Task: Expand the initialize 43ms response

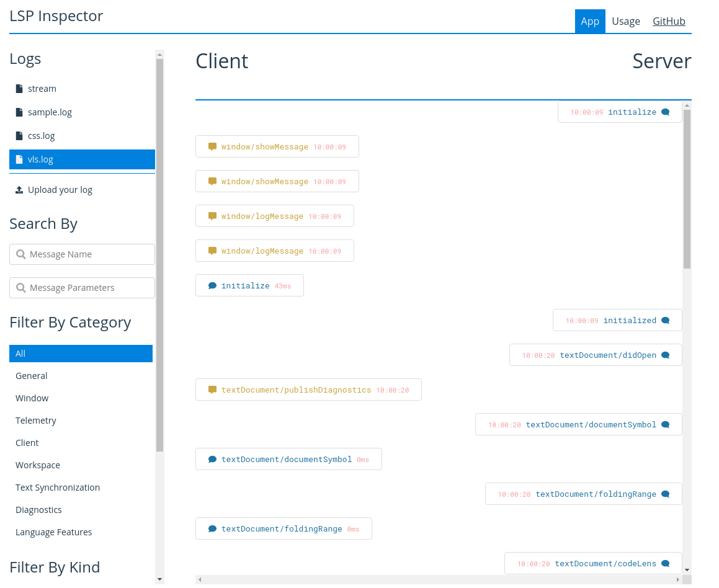Action: pyautogui.click(x=249, y=285)
